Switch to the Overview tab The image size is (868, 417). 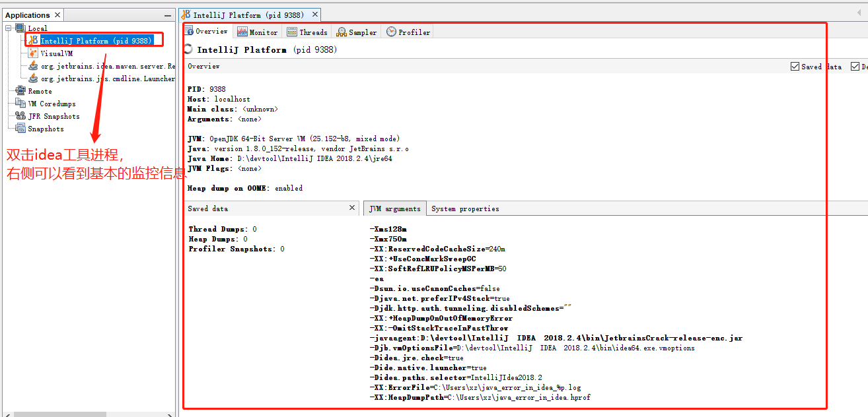coord(207,31)
